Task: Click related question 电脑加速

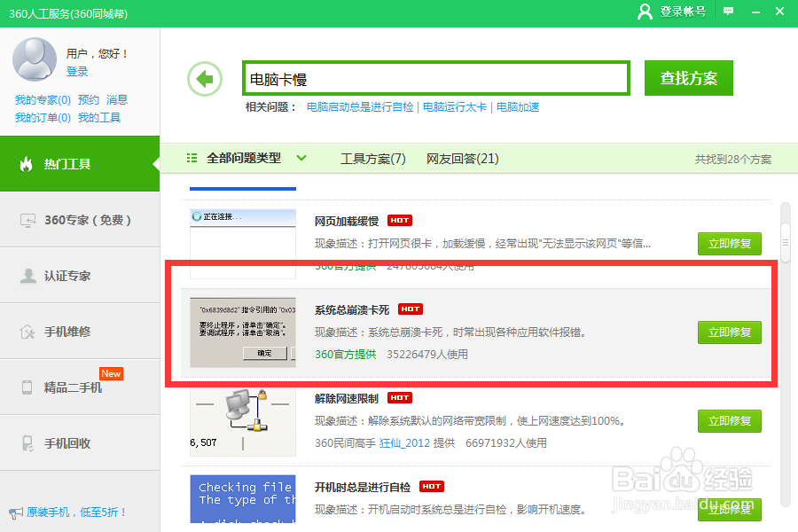Action: pos(518,107)
